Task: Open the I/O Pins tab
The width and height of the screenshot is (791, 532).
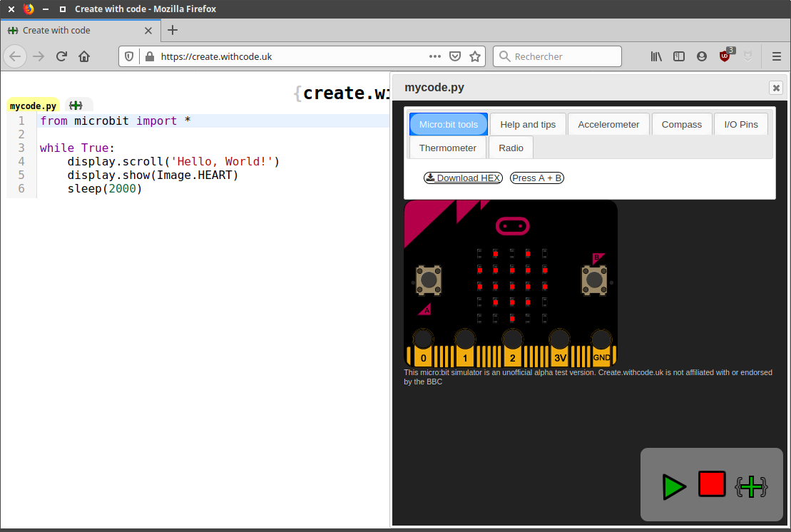Action: click(741, 125)
